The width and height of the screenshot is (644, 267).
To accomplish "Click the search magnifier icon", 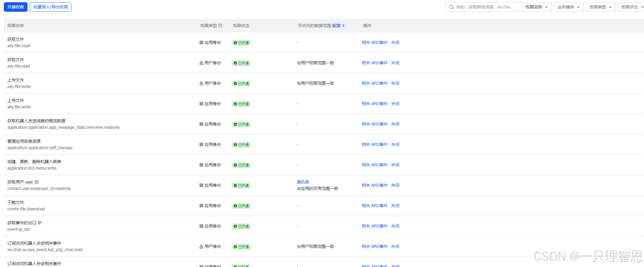I will pos(451,7).
